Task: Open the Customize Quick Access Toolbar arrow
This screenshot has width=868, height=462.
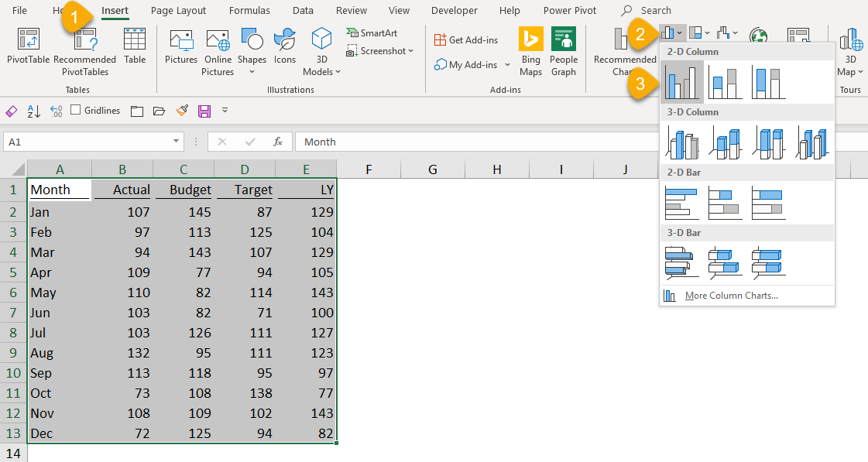Action: click(225, 111)
